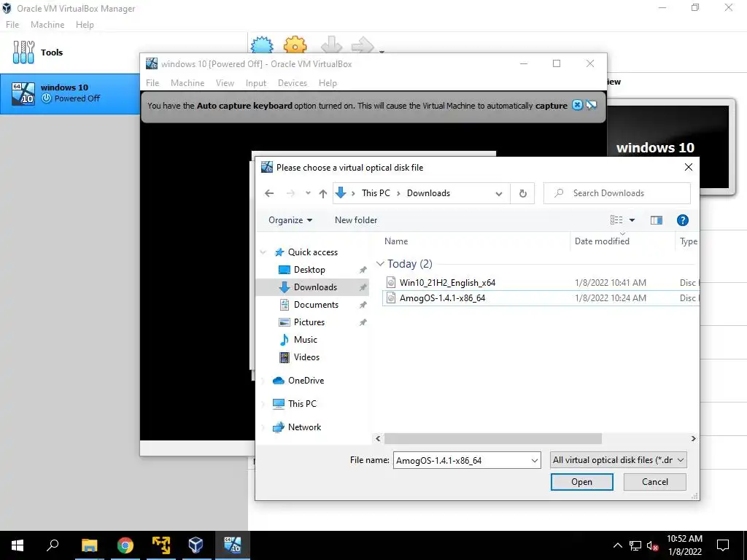Viewport: 747px width, 560px height.
Task: Show hidden system tray icons
Action: (x=617, y=545)
